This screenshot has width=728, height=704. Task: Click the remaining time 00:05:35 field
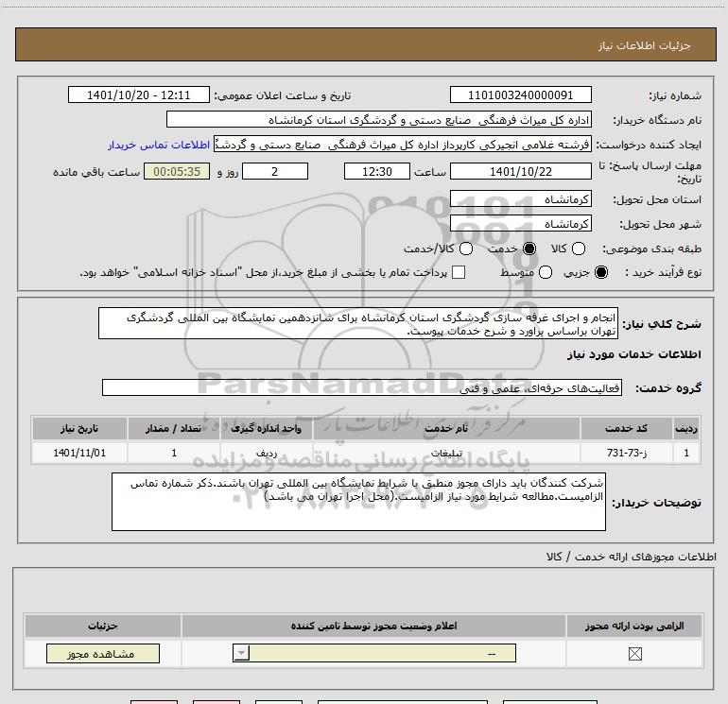pos(177,172)
